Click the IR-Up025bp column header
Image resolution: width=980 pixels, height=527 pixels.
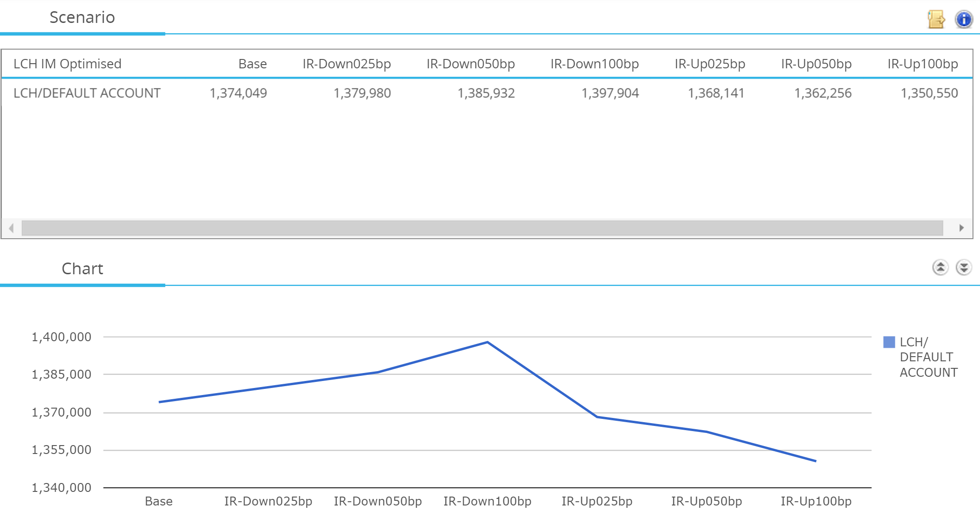coord(710,64)
